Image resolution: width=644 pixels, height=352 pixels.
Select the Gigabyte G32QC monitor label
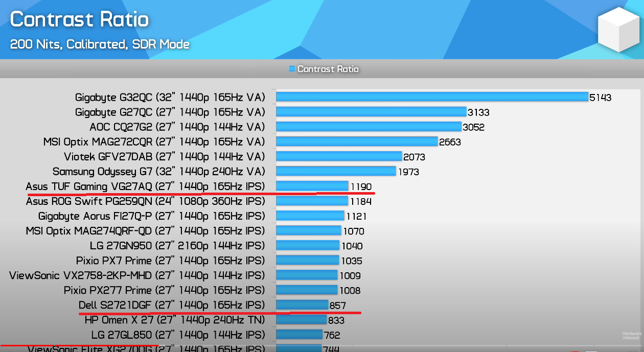pos(170,97)
